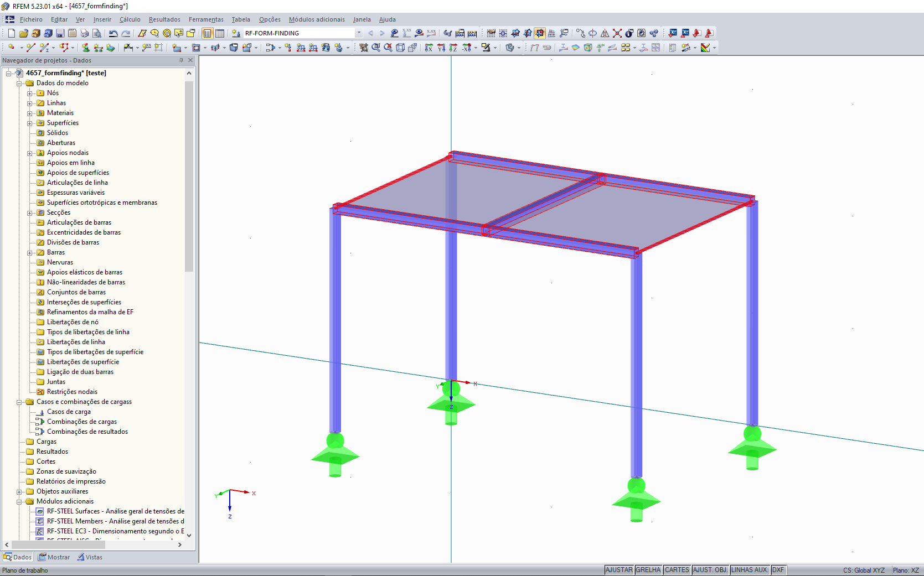Image resolution: width=924 pixels, height=576 pixels.
Task: Click the Desfazer (Undo) icon
Action: (x=113, y=33)
